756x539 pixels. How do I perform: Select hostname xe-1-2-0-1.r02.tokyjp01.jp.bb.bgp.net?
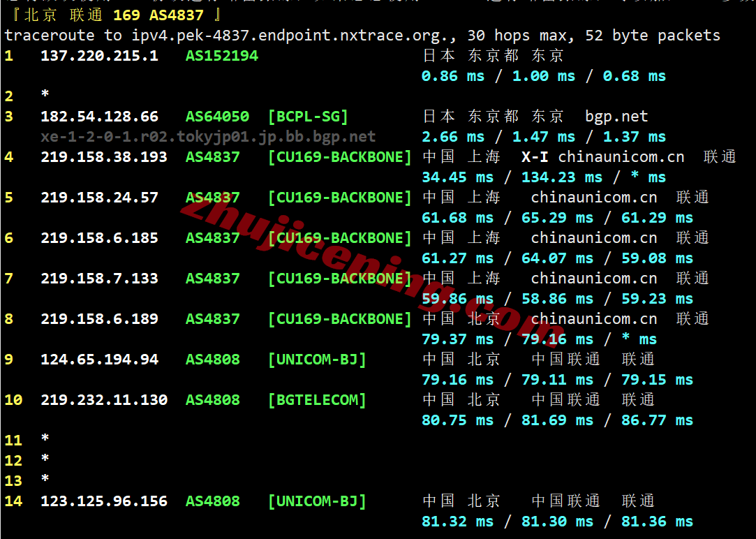[x=208, y=137]
